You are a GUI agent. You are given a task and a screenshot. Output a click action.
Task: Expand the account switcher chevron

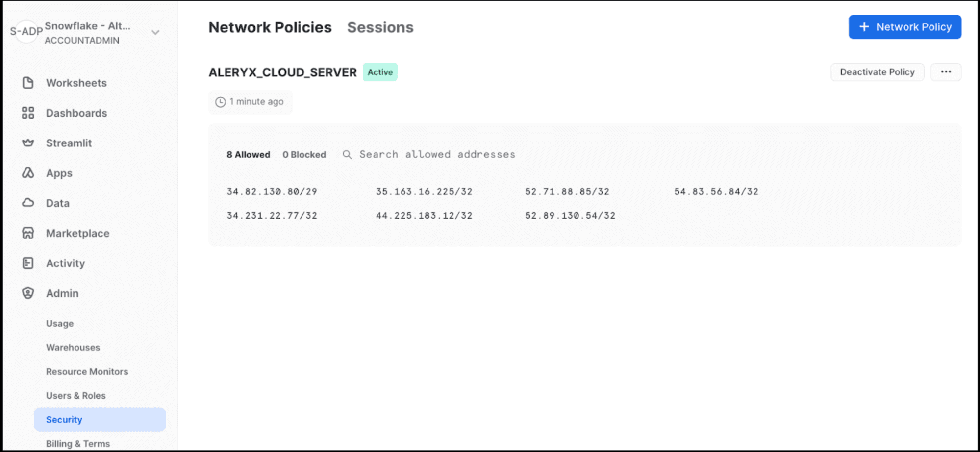155,33
